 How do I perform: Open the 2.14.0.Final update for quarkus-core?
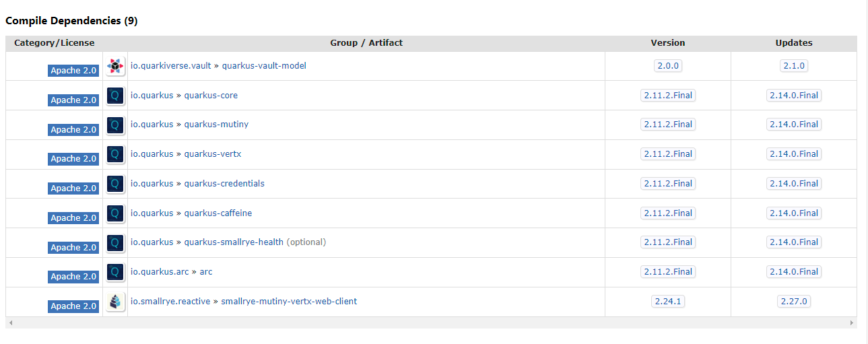[x=794, y=96]
